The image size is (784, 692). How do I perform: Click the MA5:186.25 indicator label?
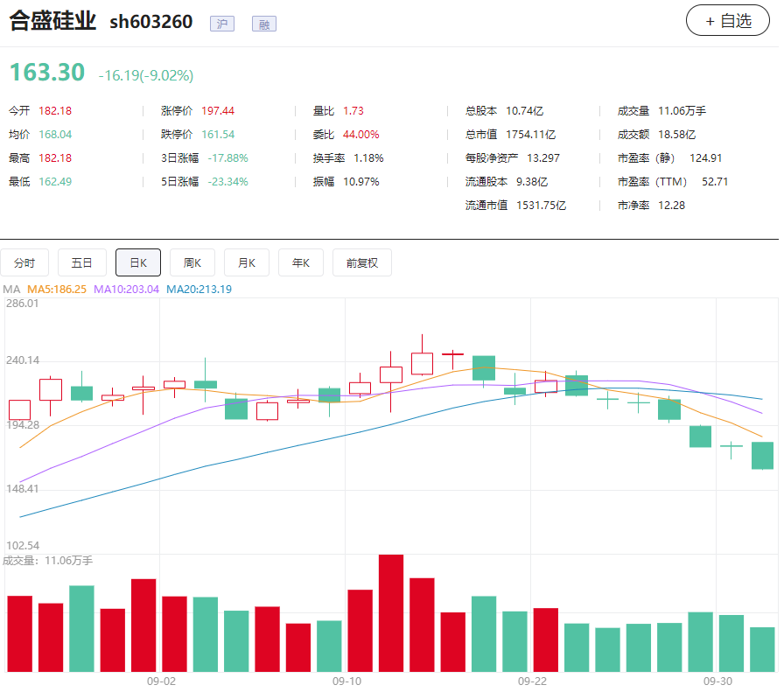(57, 290)
